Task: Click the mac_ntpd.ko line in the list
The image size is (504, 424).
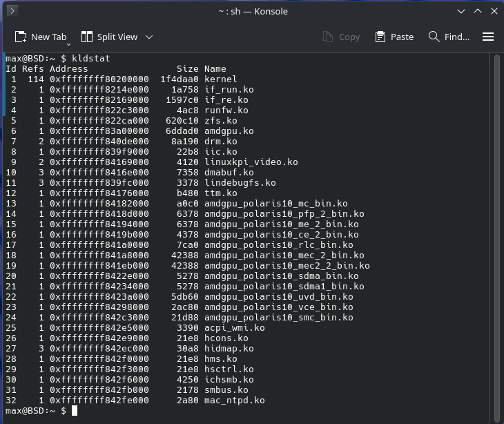Action: coord(235,400)
